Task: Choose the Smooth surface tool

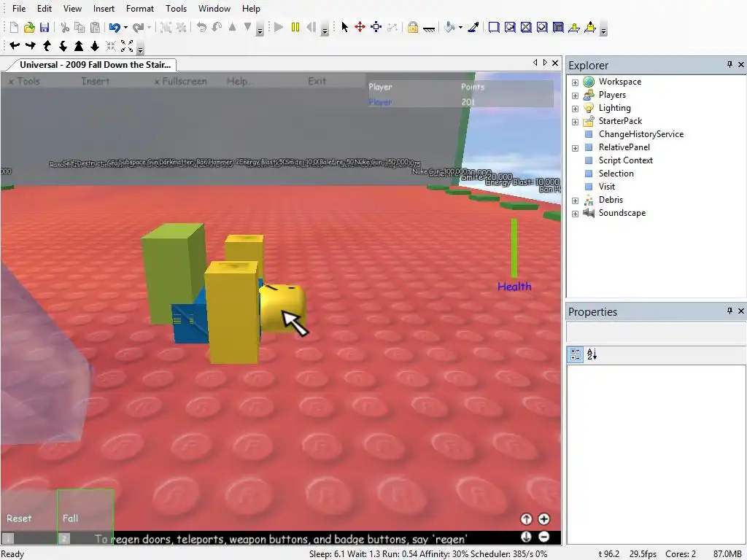Action: (494, 27)
